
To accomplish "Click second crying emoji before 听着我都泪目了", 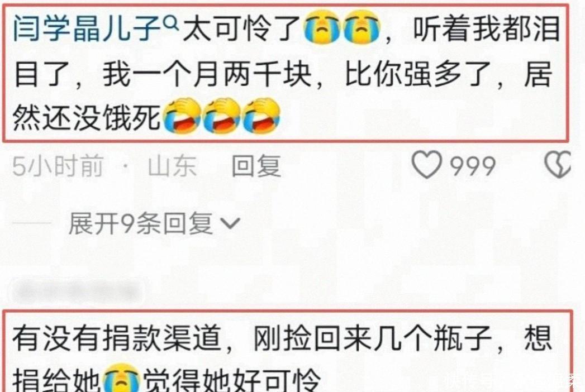I will coord(362,27).
